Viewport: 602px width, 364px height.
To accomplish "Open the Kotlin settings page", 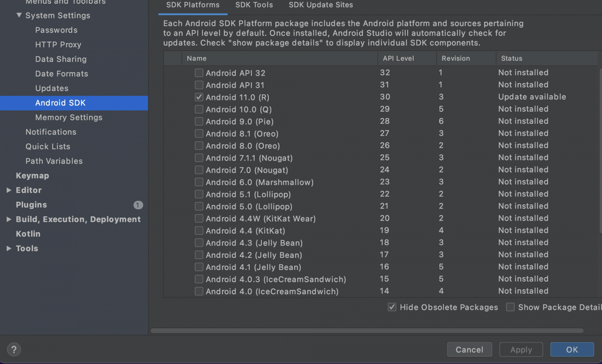I will [x=28, y=234].
